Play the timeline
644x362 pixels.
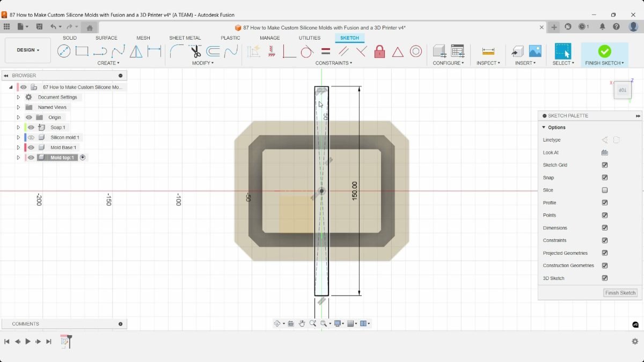[28, 342]
